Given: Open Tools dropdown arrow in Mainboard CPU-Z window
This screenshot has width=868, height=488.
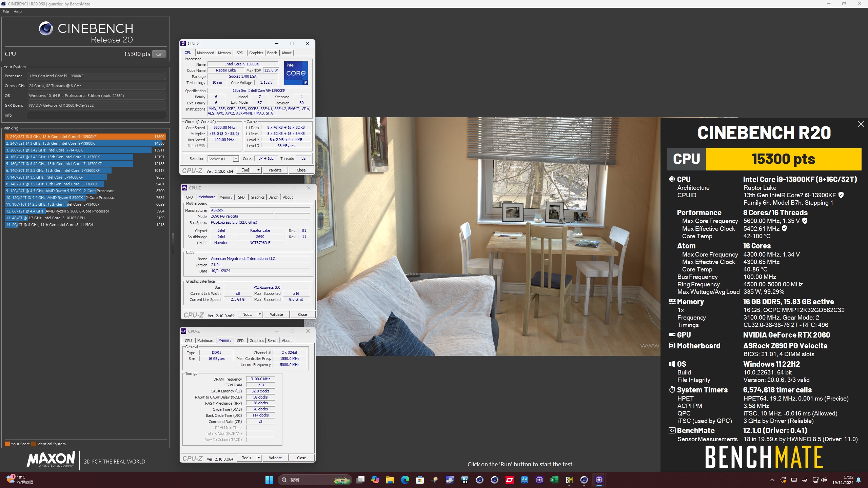Looking at the screenshot, I should [x=260, y=314].
